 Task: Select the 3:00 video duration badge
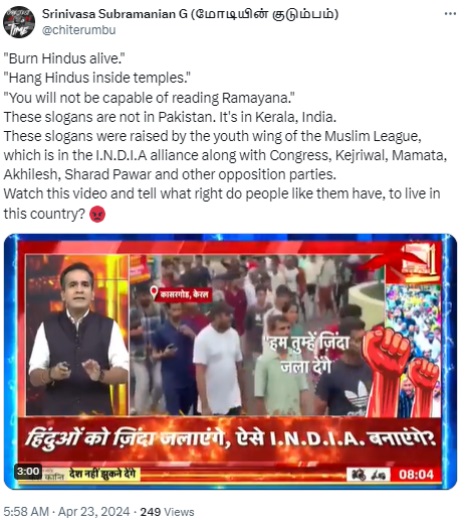pyautogui.click(x=28, y=471)
